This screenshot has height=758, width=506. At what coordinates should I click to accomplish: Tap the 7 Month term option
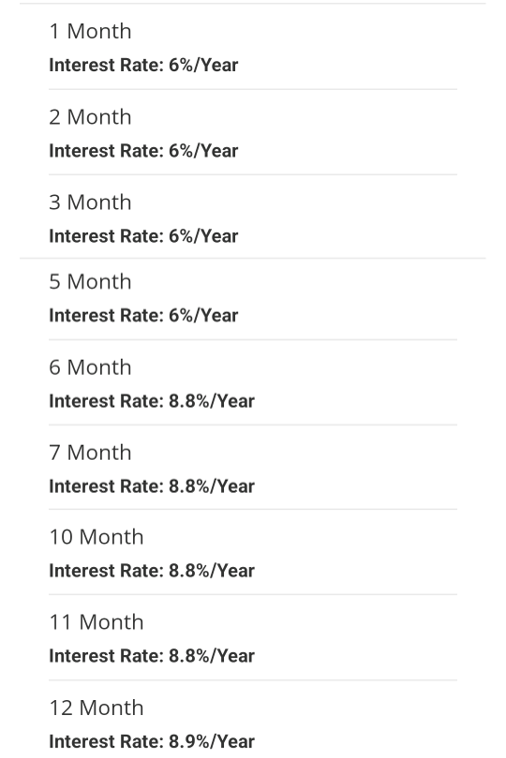(x=253, y=467)
